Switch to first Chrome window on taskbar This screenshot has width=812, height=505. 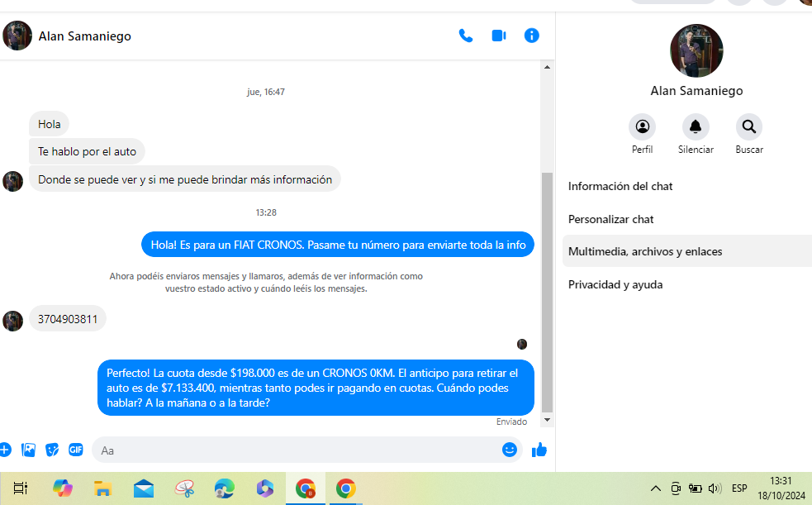tap(306, 488)
